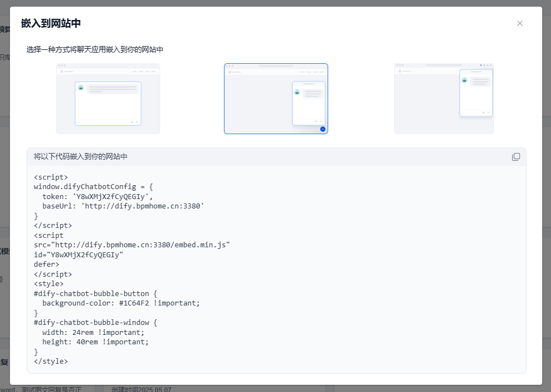Click the #dify-chatbot-bubble-button selector line
Image resolution: width=551 pixels, height=392 pixels.
point(95,293)
